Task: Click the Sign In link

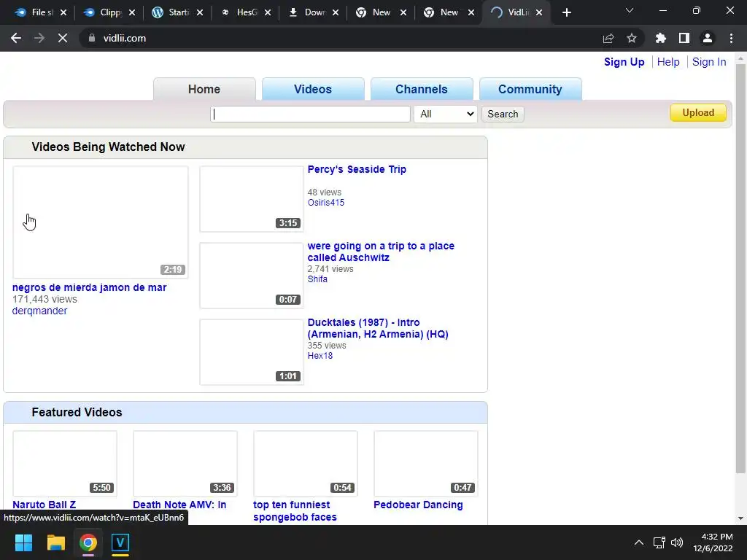Action: point(709,62)
